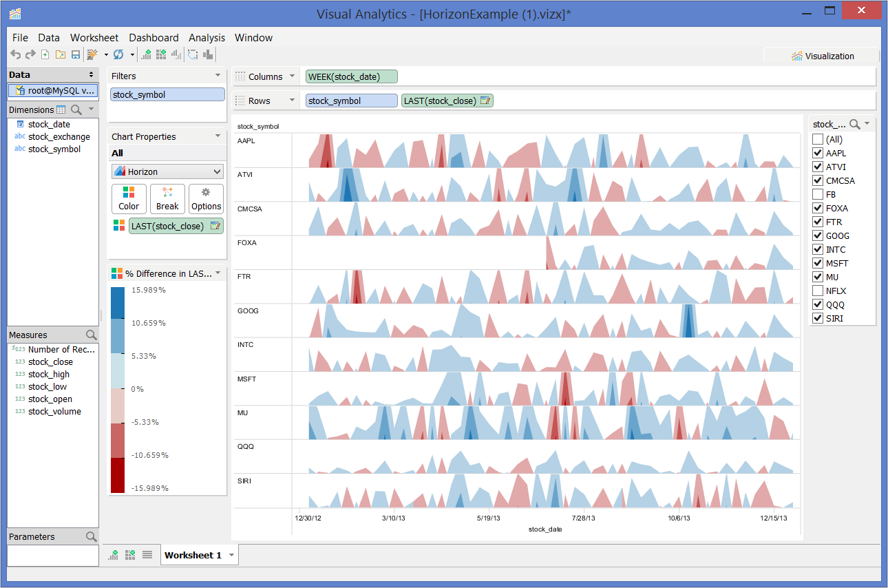
Task: Create a new file with the toolbar icon
Action: [45, 55]
